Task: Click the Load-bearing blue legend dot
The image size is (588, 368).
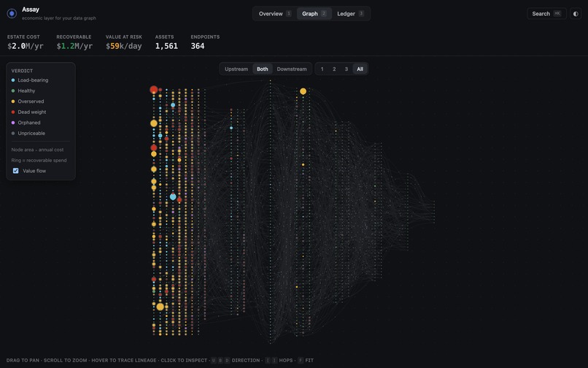Action: (x=13, y=80)
